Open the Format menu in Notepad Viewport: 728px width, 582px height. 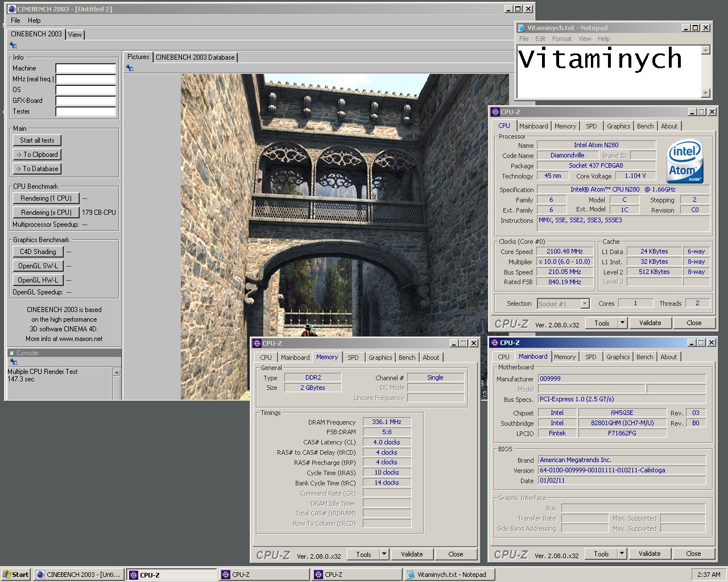(562, 39)
